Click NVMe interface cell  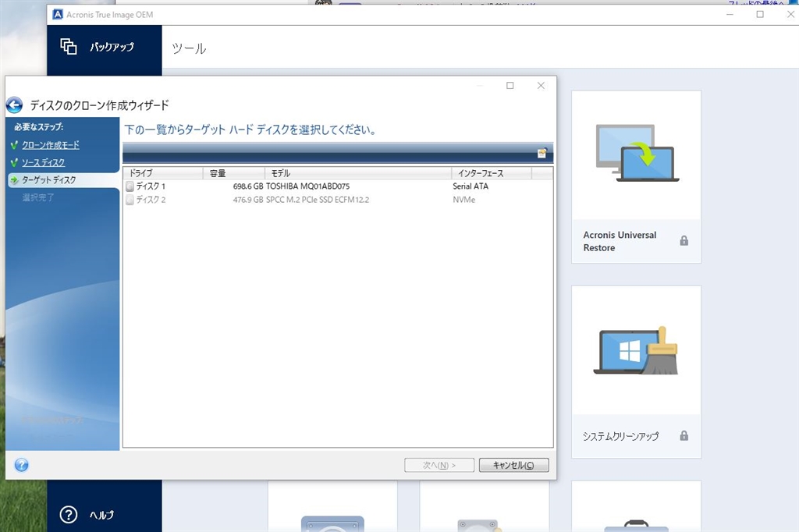click(x=463, y=200)
